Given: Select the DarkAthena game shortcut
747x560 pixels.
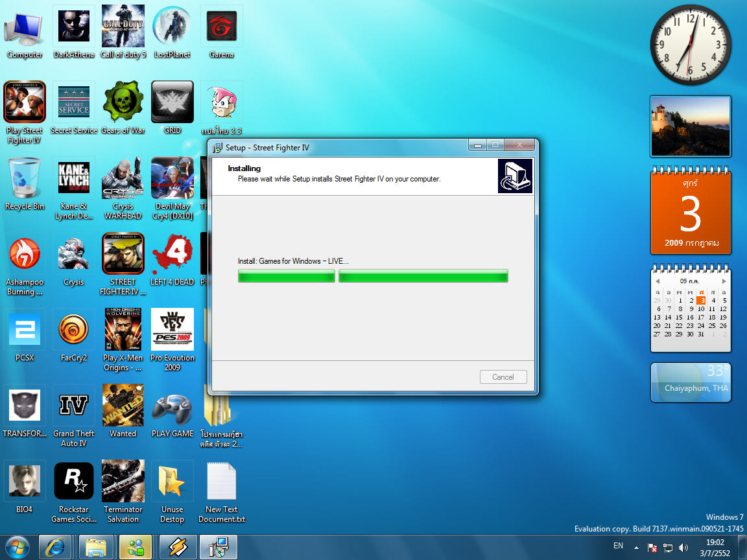Looking at the screenshot, I should pos(74,32).
